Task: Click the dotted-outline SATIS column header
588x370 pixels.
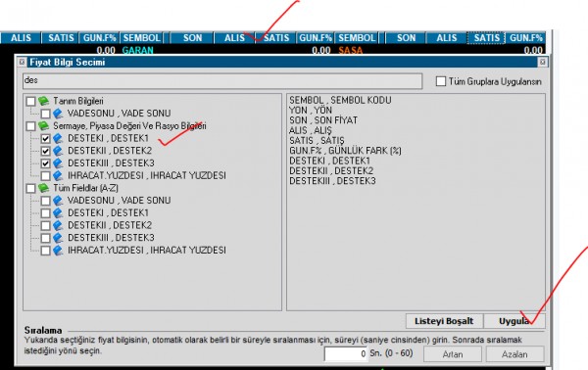Action: (486, 38)
